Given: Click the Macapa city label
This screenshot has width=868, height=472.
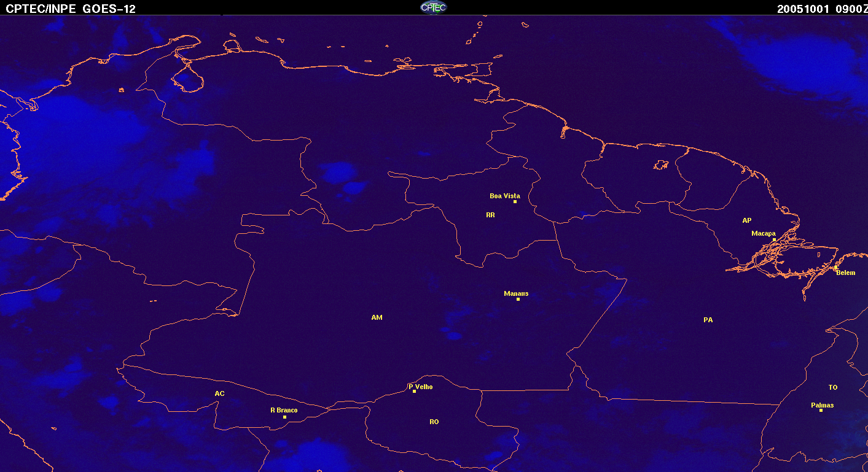Looking at the screenshot, I should pyautogui.click(x=764, y=233).
